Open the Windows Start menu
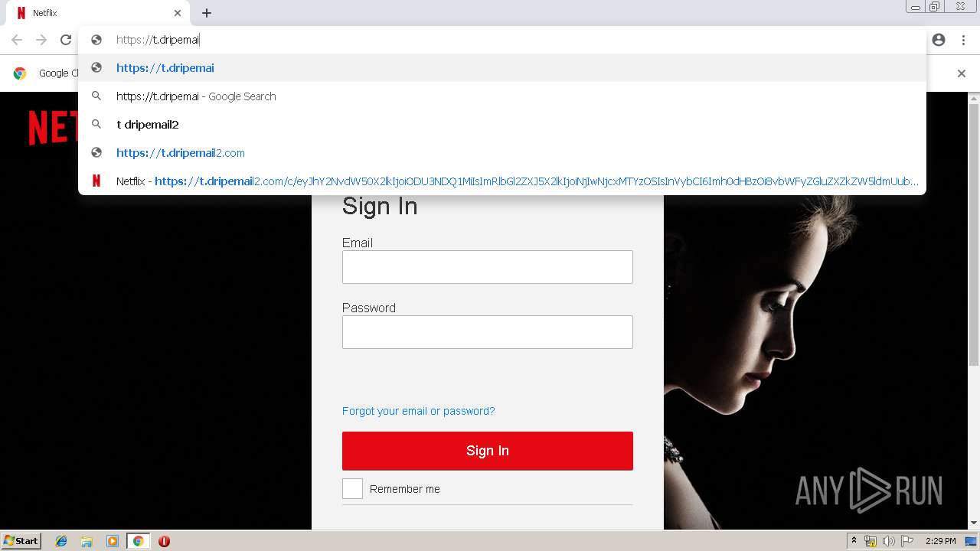This screenshot has width=980, height=551. point(21,541)
